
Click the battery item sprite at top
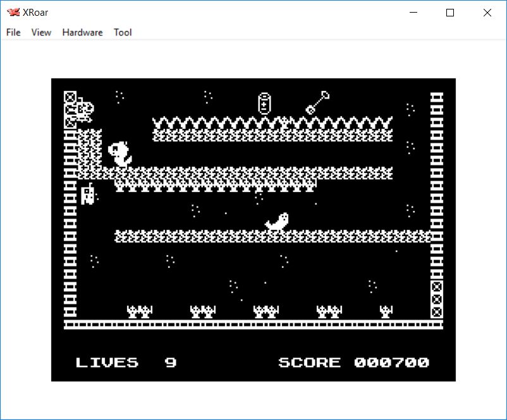(264, 104)
